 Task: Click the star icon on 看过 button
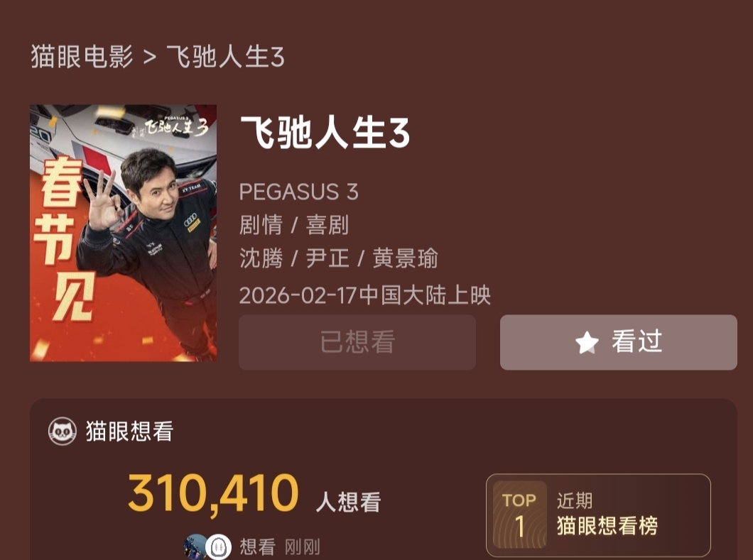[x=587, y=342]
